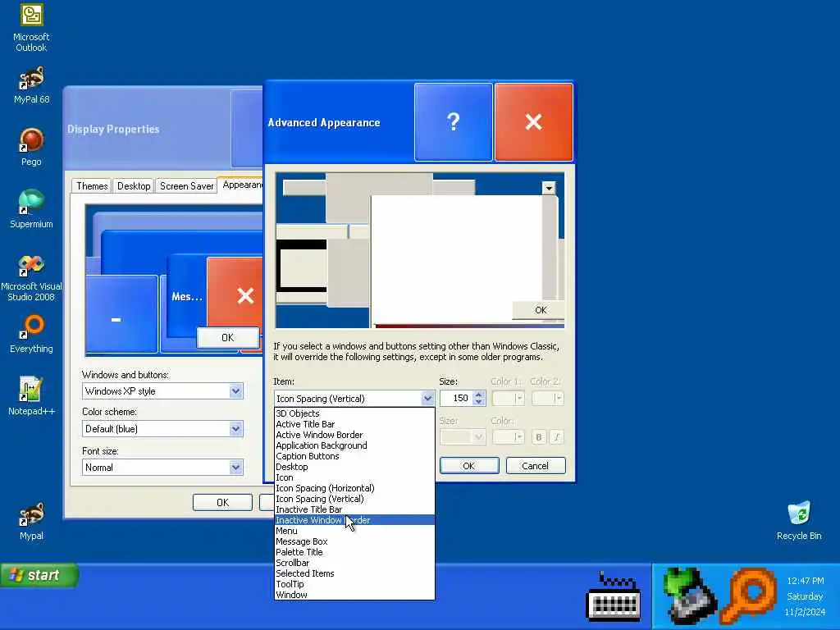The image size is (840, 630).
Task: Open Supermium browser shortcut
Action: click(31, 209)
